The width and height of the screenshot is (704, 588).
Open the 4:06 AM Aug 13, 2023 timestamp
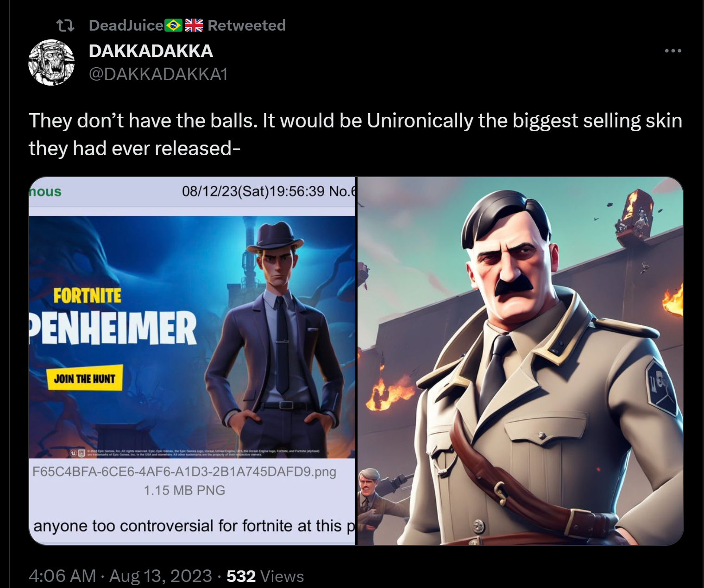pos(120,576)
